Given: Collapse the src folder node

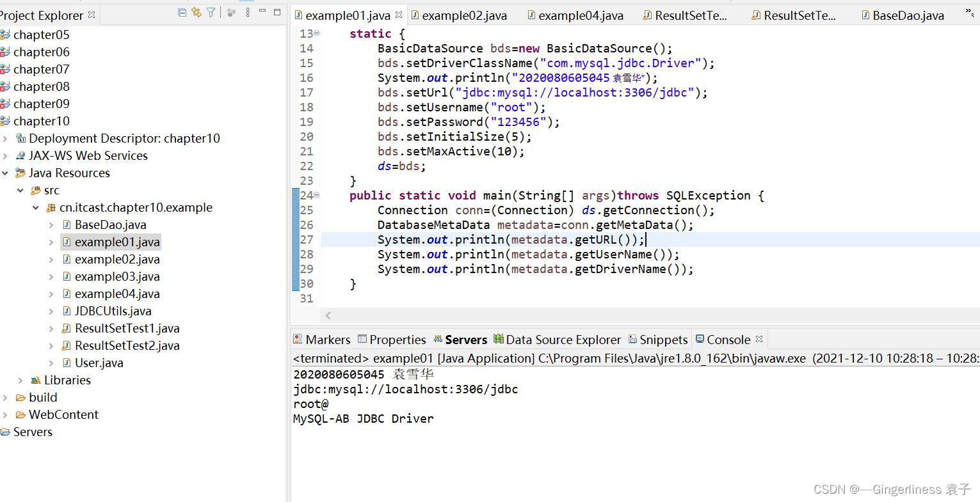Looking at the screenshot, I should pyautogui.click(x=20, y=190).
